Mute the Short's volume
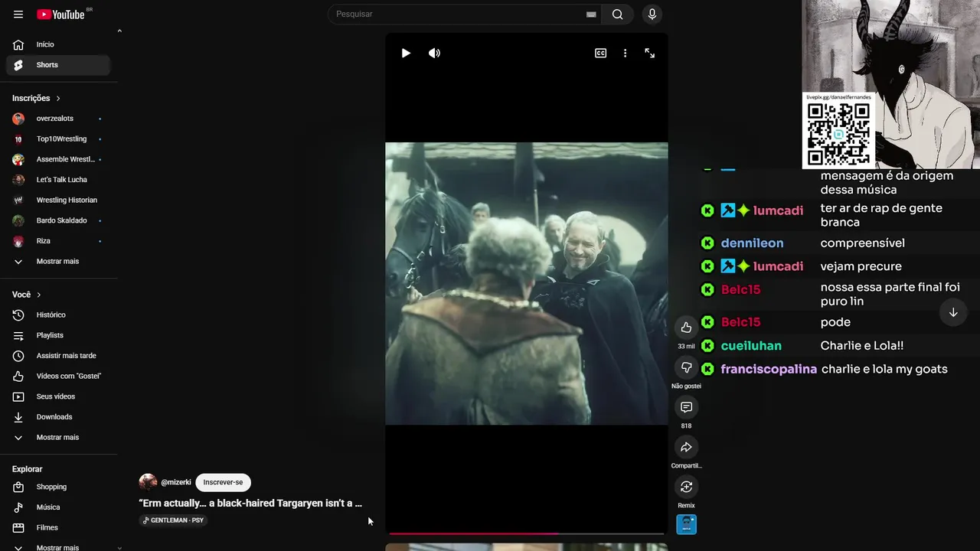 click(434, 54)
